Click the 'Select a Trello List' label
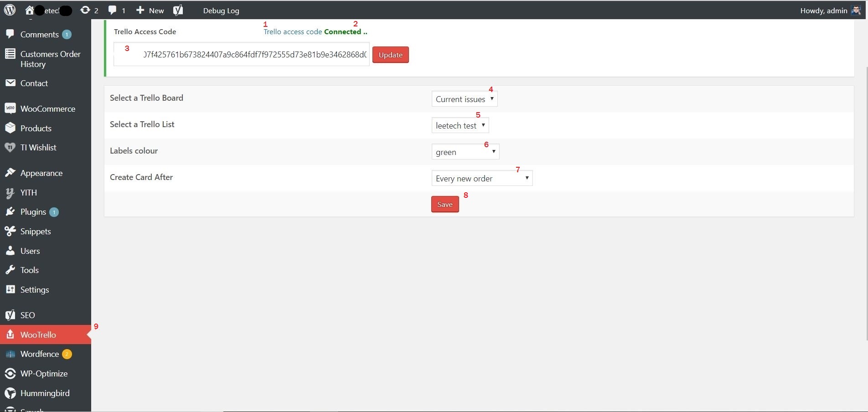This screenshot has height=412, width=868. tap(142, 124)
